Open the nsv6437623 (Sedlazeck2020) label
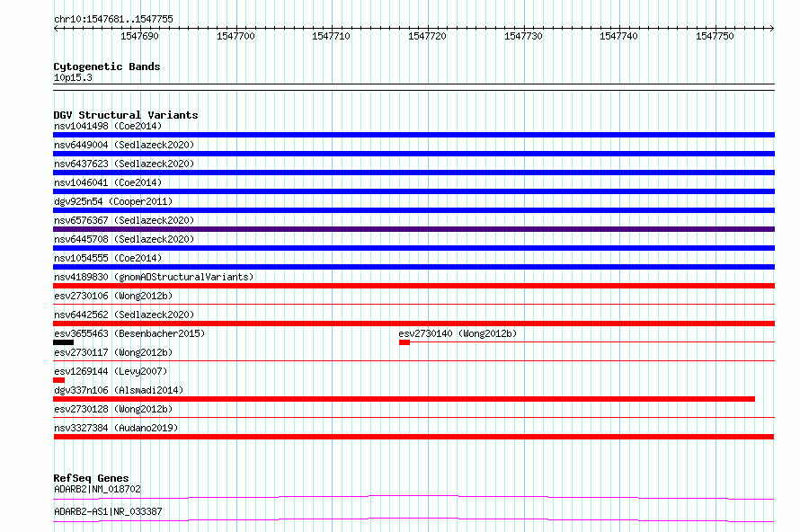Image resolution: width=800 pixels, height=532 pixels. click(124, 164)
